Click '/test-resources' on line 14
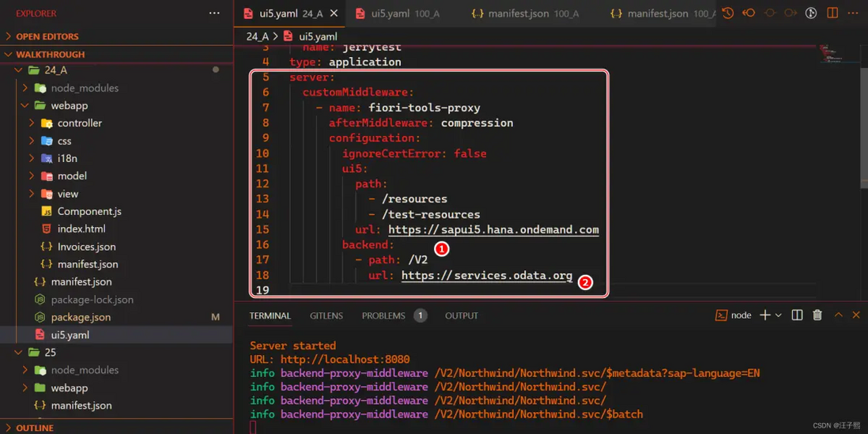The width and height of the screenshot is (868, 434). coord(431,214)
